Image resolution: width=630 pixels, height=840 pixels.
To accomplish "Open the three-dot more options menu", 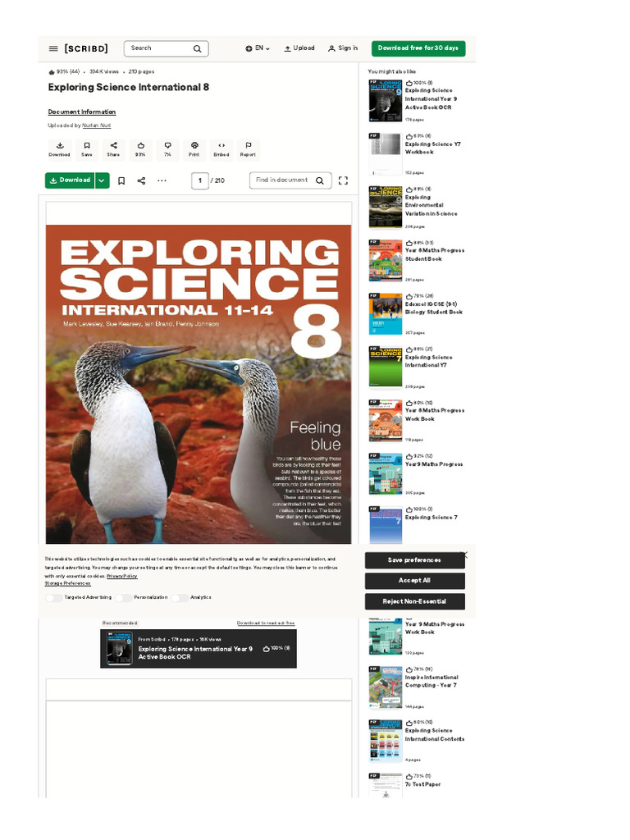I will pos(162,181).
